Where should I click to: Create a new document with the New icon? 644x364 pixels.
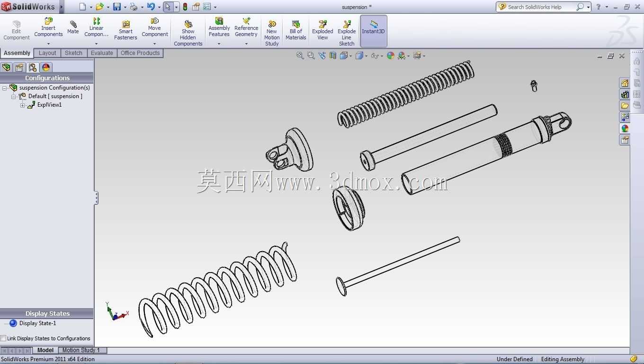point(83,7)
